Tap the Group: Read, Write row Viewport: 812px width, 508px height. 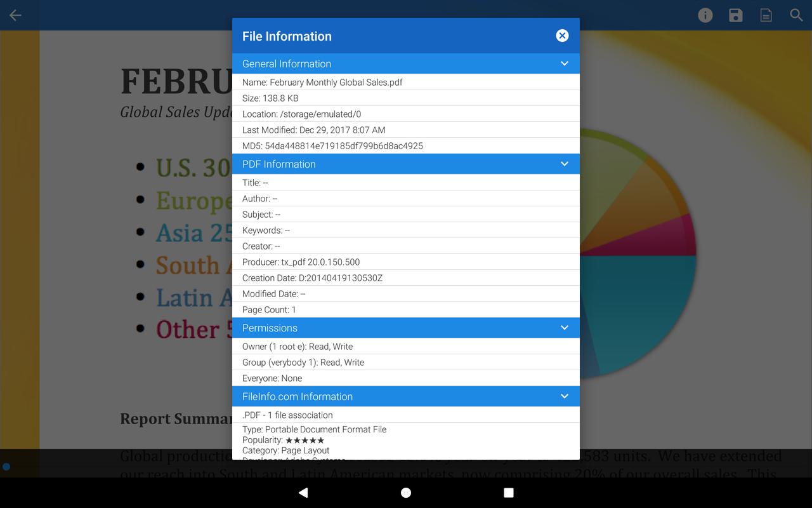tap(406, 362)
